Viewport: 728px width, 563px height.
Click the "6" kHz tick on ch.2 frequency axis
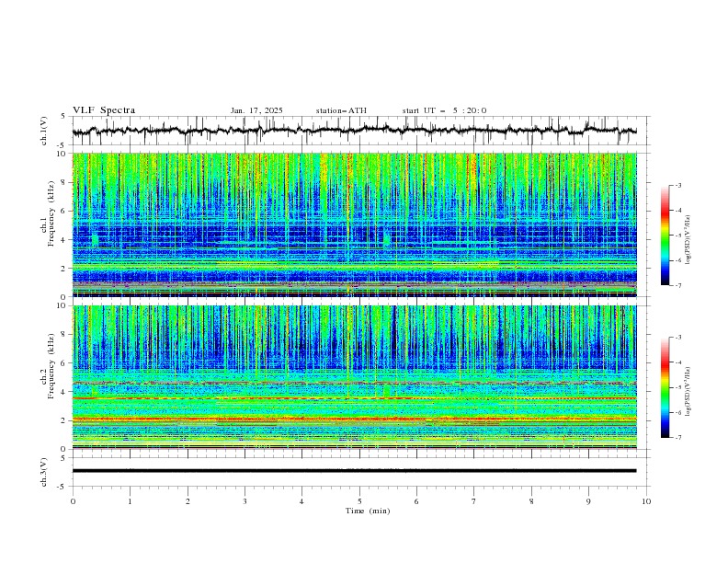tap(65, 363)
